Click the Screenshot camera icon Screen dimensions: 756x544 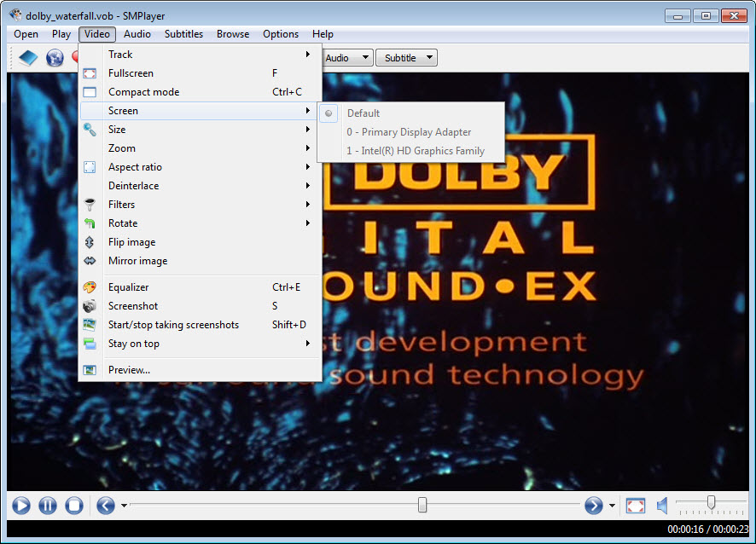[90, 306]
